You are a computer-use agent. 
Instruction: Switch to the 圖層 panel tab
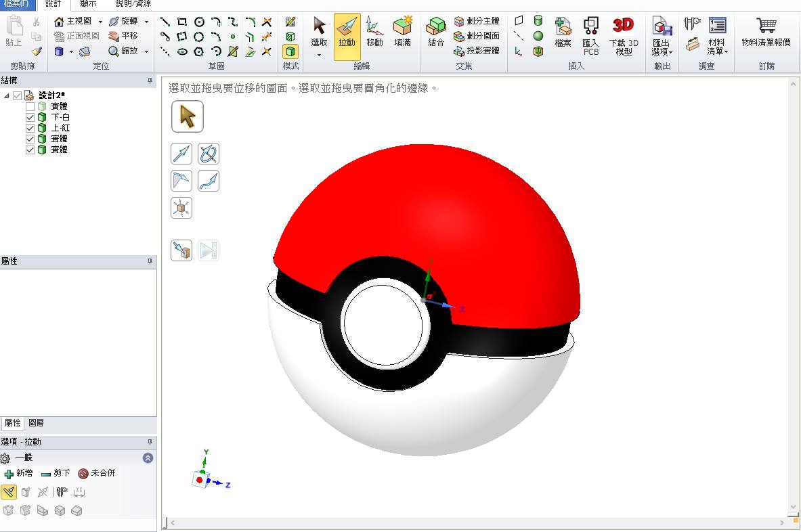(37, 423)
